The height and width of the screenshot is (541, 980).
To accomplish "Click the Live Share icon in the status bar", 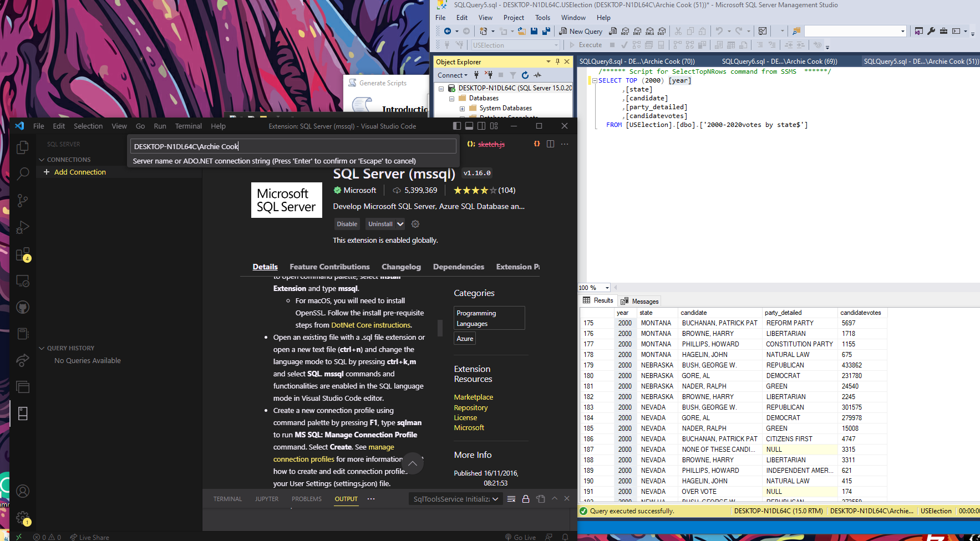I will pos(89,537).
